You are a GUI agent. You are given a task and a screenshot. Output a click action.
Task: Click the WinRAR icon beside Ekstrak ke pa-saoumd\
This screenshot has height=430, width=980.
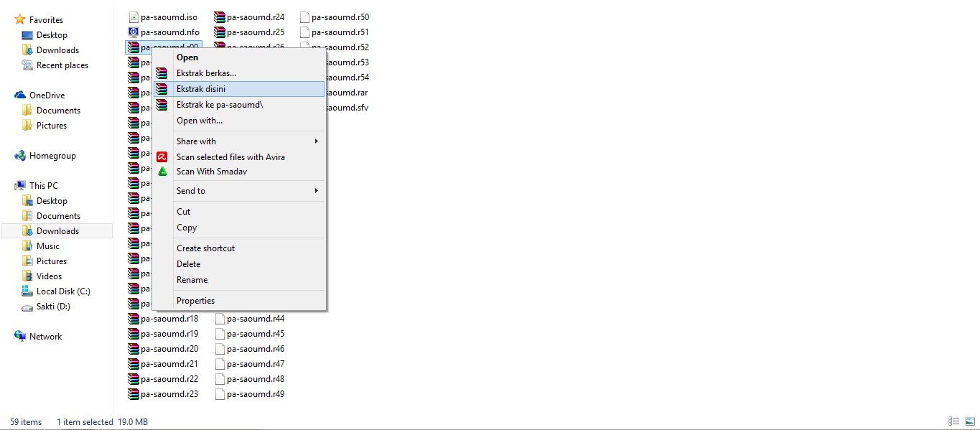(x=162, y=105)
